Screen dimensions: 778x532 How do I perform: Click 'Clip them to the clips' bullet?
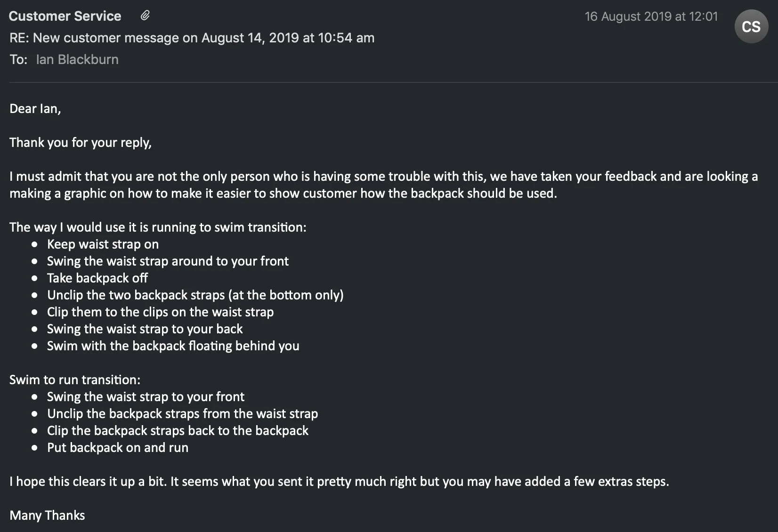point(160,312)
